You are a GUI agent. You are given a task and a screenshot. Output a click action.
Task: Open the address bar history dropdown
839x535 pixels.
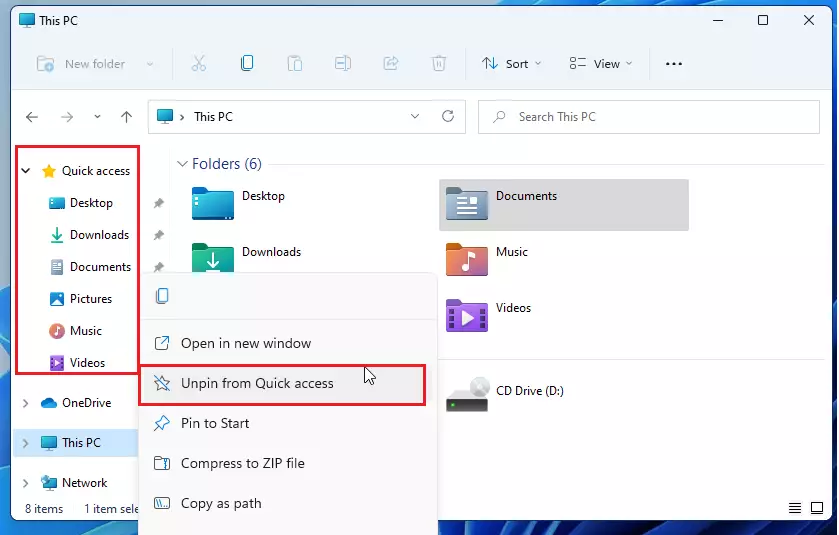415,116
